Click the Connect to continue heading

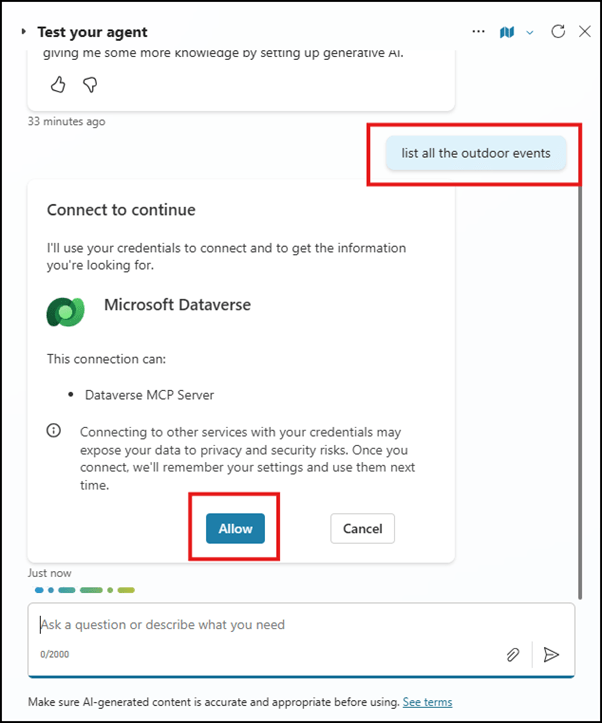[x=121, y=210]
